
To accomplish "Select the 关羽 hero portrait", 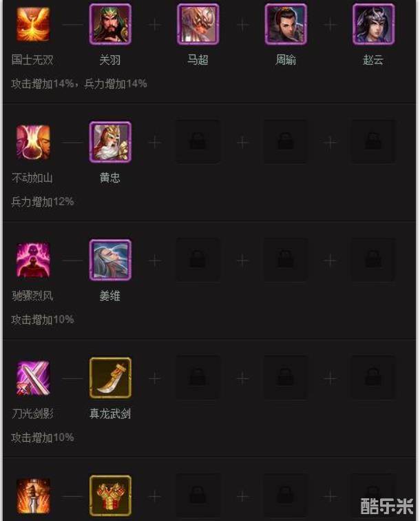I will (x=110, y=24).
